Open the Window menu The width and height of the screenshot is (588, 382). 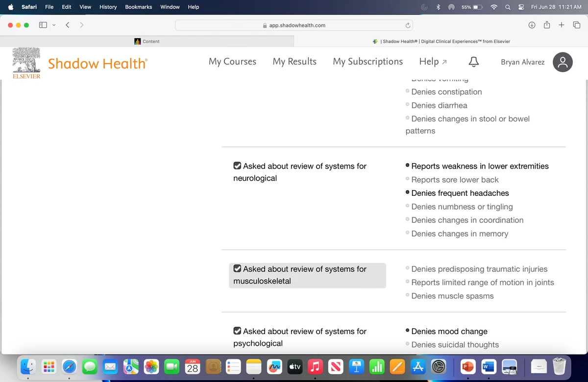(170, 7)
